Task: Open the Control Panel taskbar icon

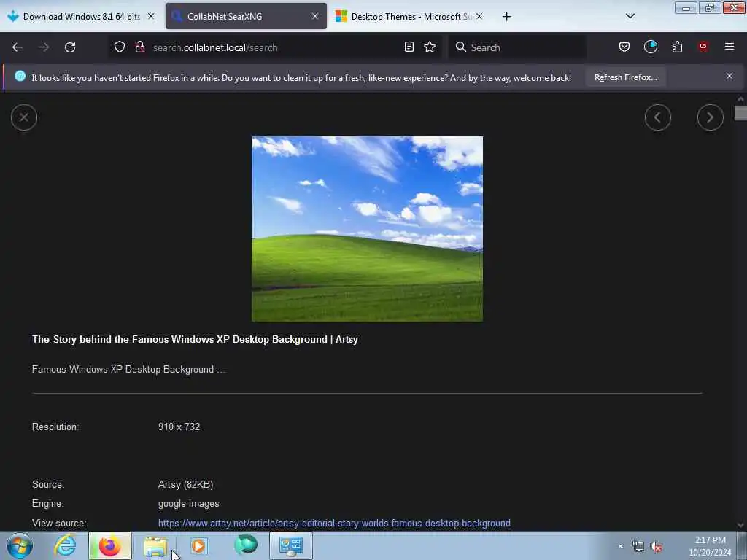Action: click(x=291, y=545)
